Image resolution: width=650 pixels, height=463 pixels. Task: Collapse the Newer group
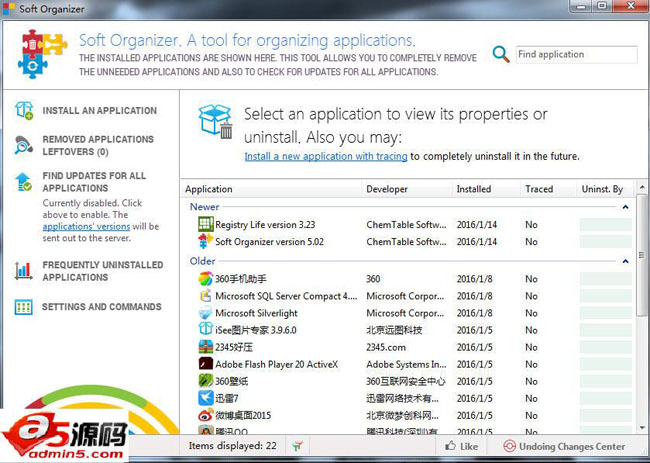(x=626, y=207)
